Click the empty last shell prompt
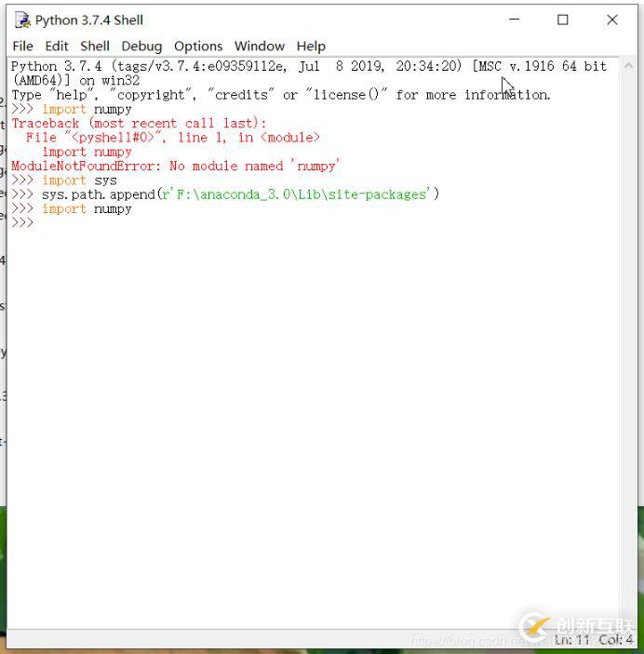 pos(22,222)
